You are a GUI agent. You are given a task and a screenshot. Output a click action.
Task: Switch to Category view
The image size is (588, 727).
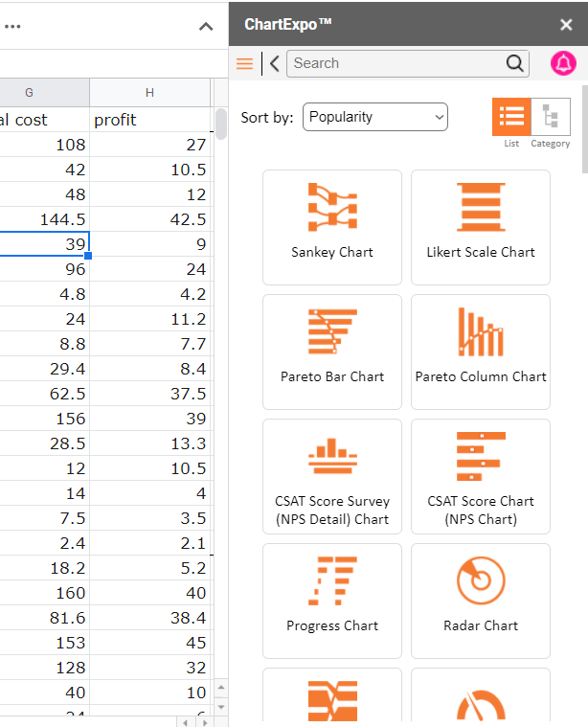click(x=551, y=117)
